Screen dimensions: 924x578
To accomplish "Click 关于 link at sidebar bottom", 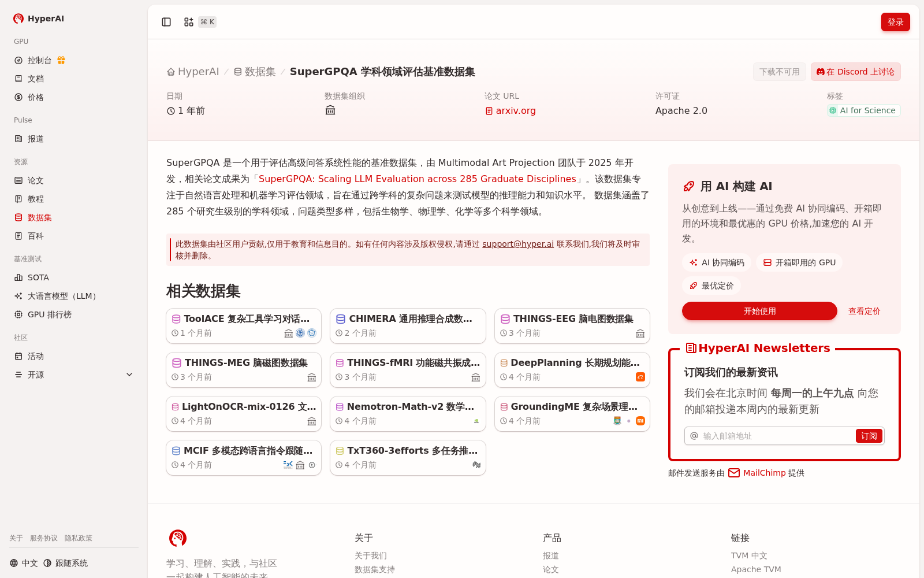I will pyautogui.click(x=16, y=538).
